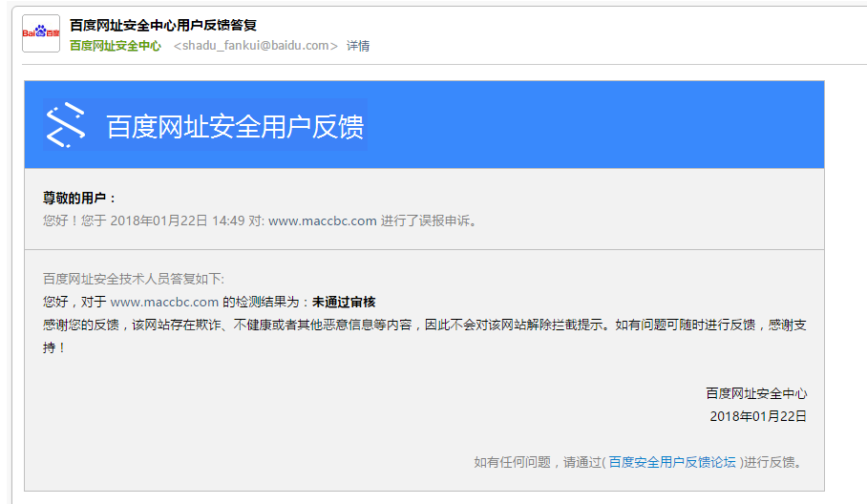Click signature 百度网址安全中心 at bottom right
This screenshot has height=504, width=867.
tap(756, 393)
